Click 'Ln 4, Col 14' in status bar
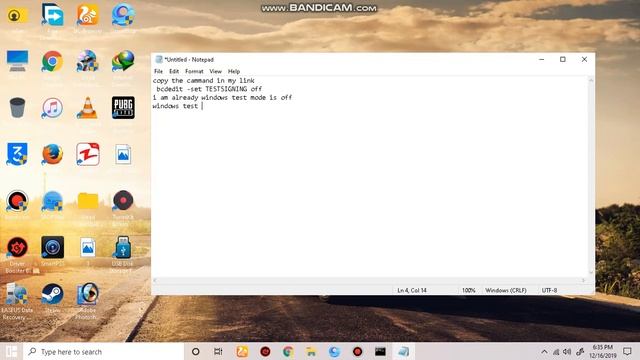This screenshot has height=360, width=640. pos(412,290)
